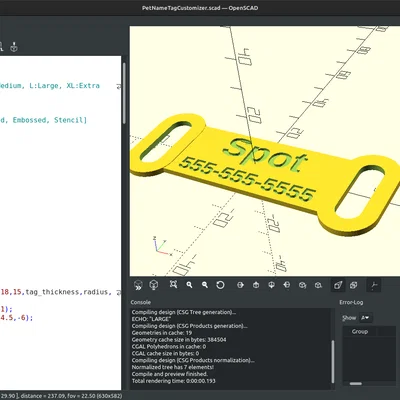Switch to the Back view icon
Viewport: 400px width, 400px height.
[x=318, y=285]
